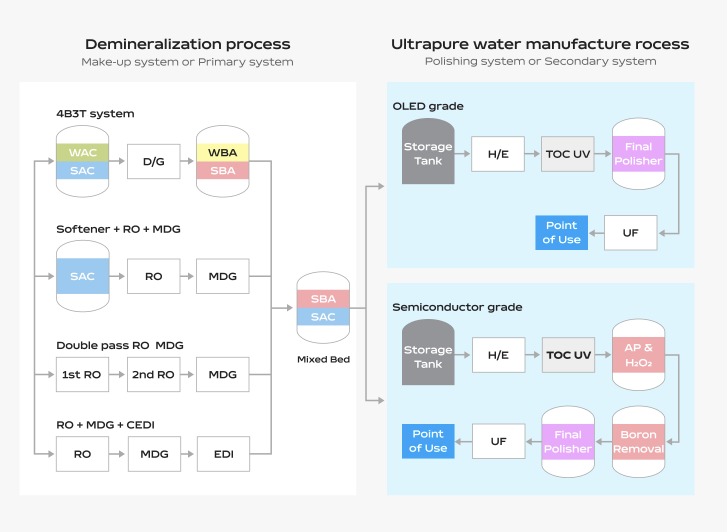
Task: Select the OLED grade Final Polisher tank
Action: [638, 154]
